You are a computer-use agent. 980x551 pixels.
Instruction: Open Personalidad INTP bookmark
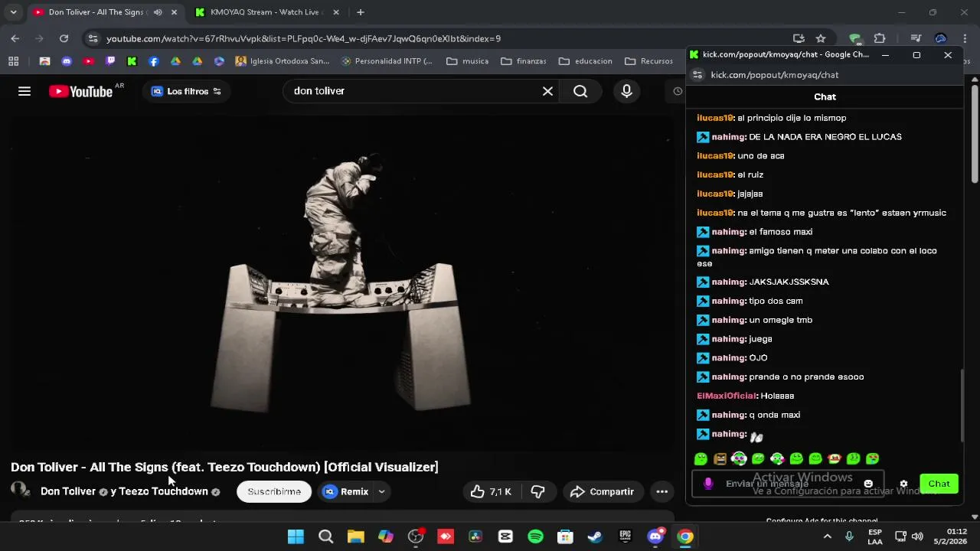tap(387, 61)
